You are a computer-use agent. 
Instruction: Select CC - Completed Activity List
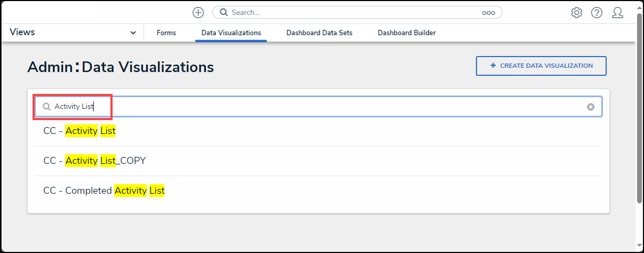[x=104, y=191]
